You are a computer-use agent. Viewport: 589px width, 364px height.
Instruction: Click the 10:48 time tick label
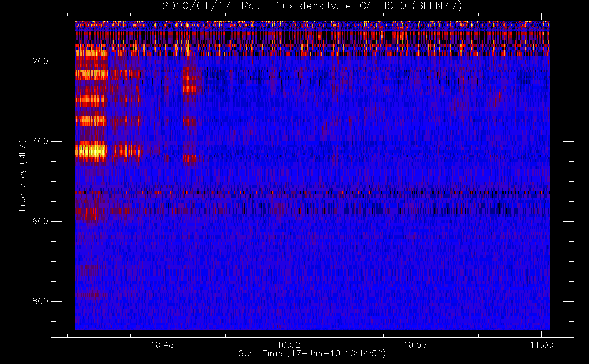pos(162,345)
